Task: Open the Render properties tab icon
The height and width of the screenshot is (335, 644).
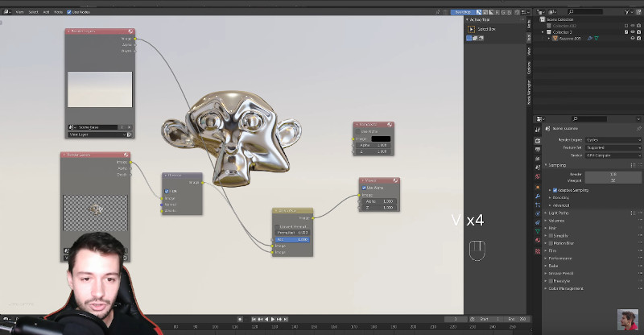Action: click(538, 141)
